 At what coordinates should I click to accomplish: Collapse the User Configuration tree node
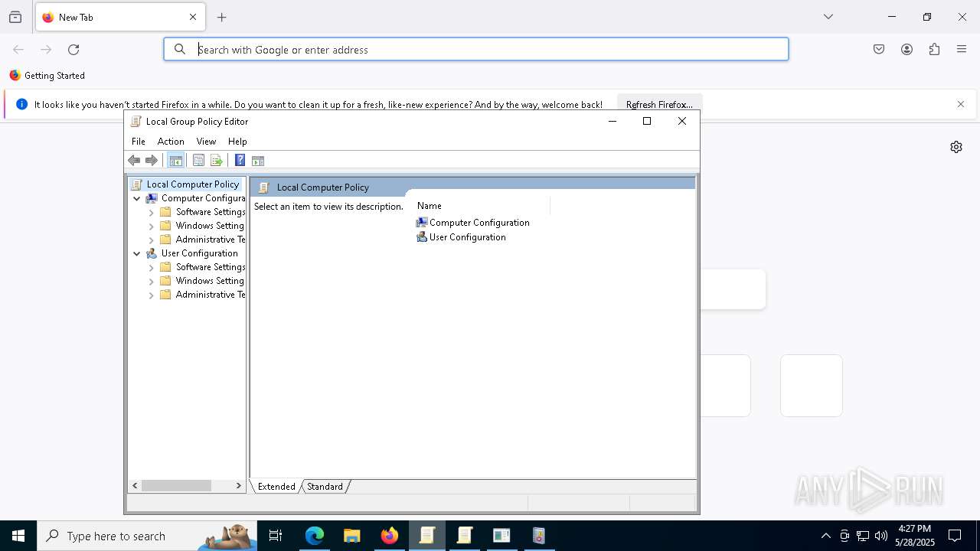137,253
